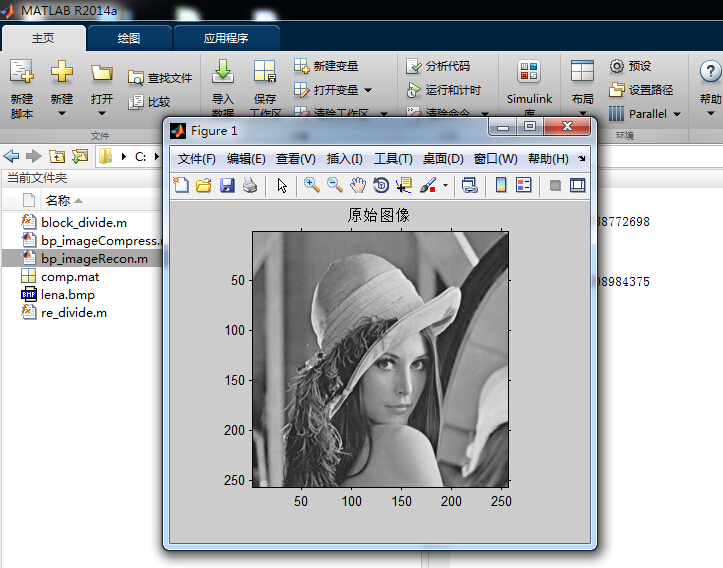Click Find Files (查找文件)

click(x=160, y=77)
